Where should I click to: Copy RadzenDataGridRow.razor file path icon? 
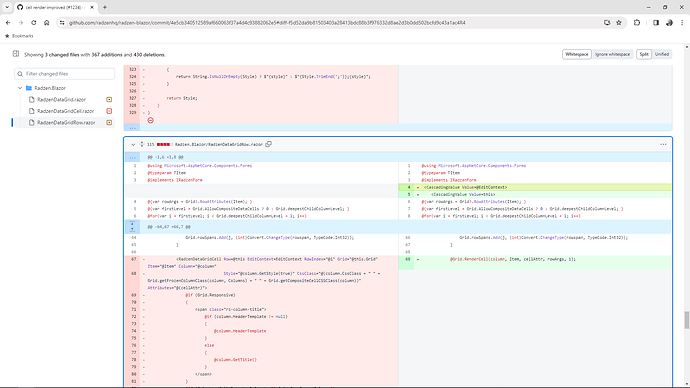pos(268,144)
